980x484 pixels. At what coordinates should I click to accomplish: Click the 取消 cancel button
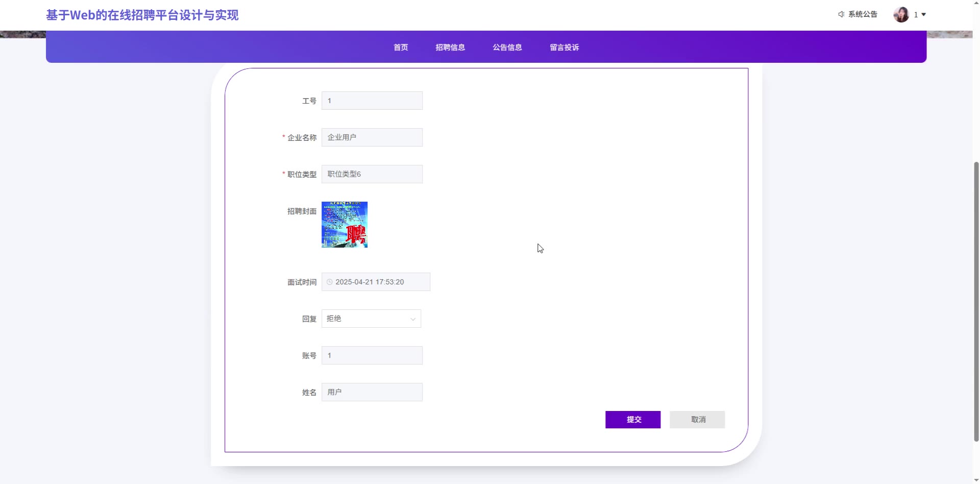(697, 420)
